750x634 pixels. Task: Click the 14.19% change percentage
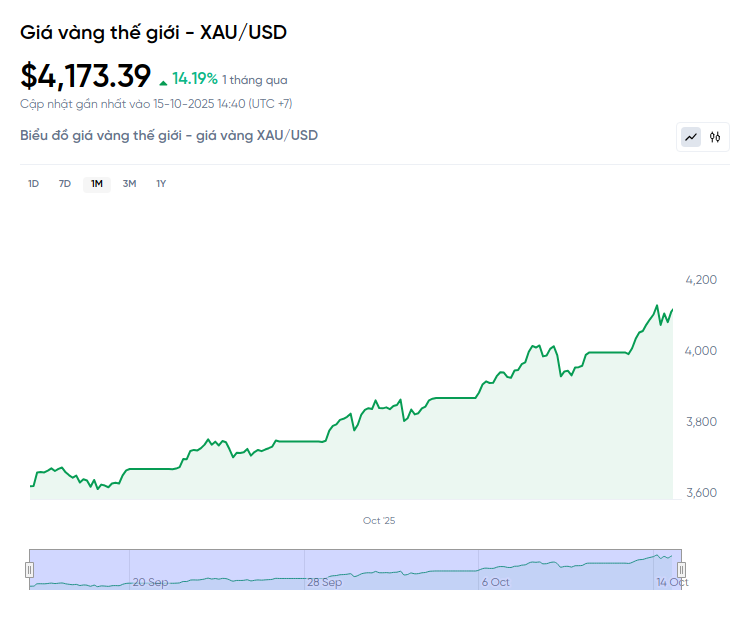coord(195,78)
